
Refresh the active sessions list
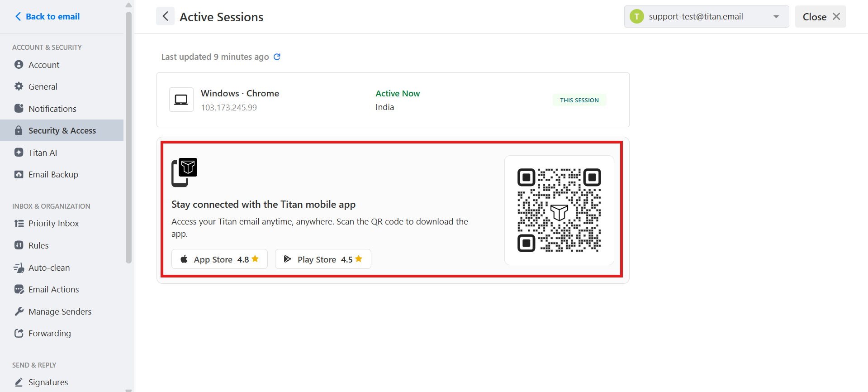(x=277, y=57)
